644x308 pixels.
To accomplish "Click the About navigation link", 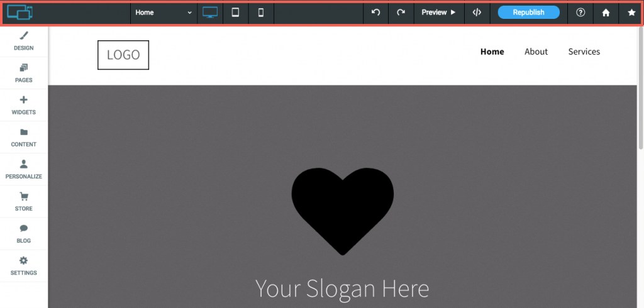I will click(x=536, y=52).
